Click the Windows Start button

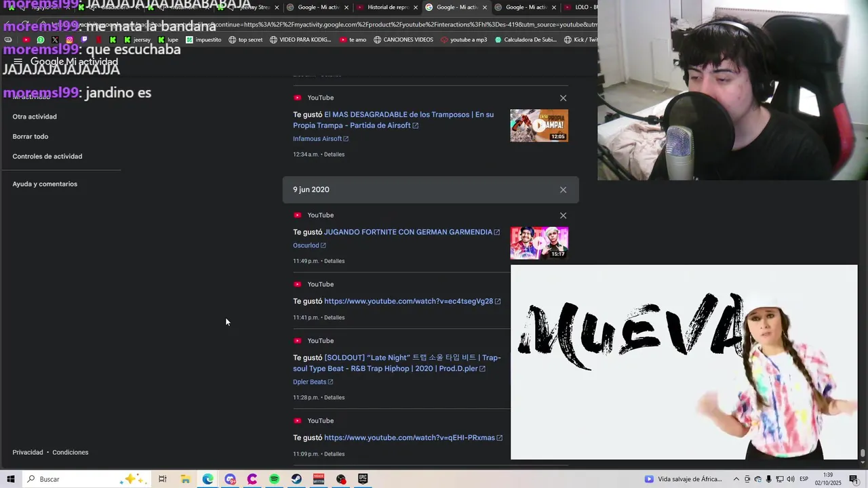pyautogui.click(x=11, y=479)
